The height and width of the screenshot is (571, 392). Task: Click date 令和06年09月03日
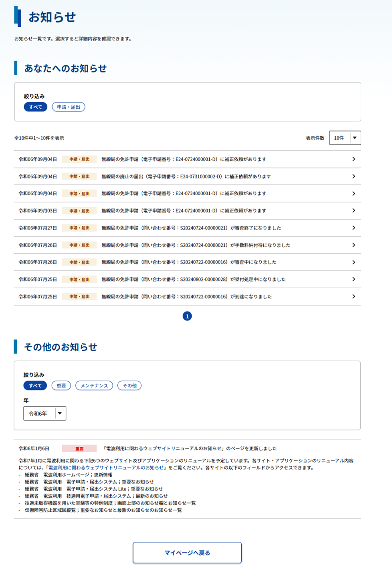click(x=38, y=211)
